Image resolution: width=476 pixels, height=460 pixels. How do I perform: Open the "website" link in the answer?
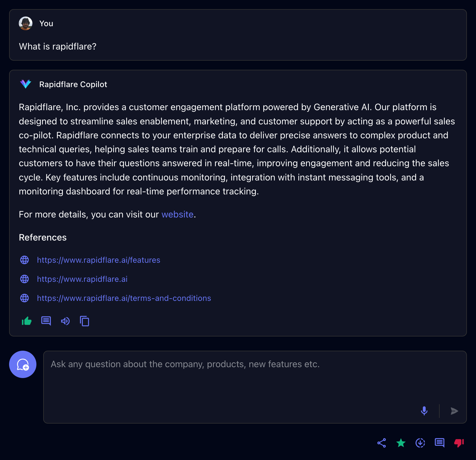click(x=177, y=214)
